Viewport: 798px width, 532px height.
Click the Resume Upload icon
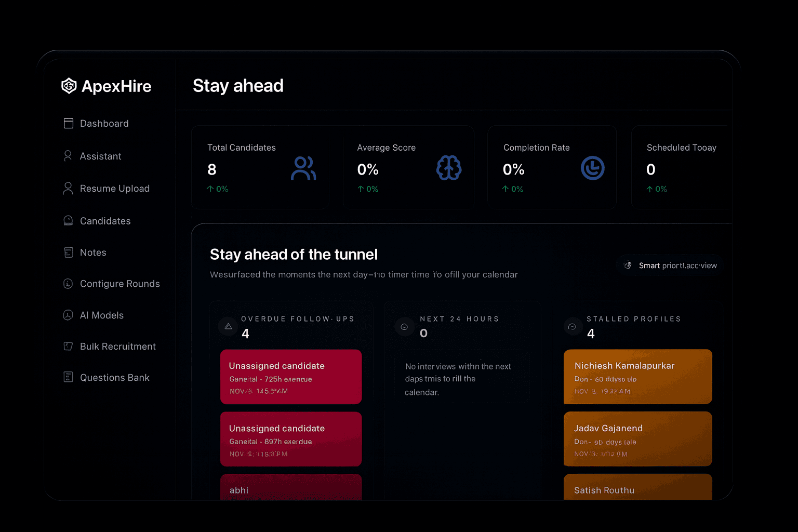[x=69, y=188]
